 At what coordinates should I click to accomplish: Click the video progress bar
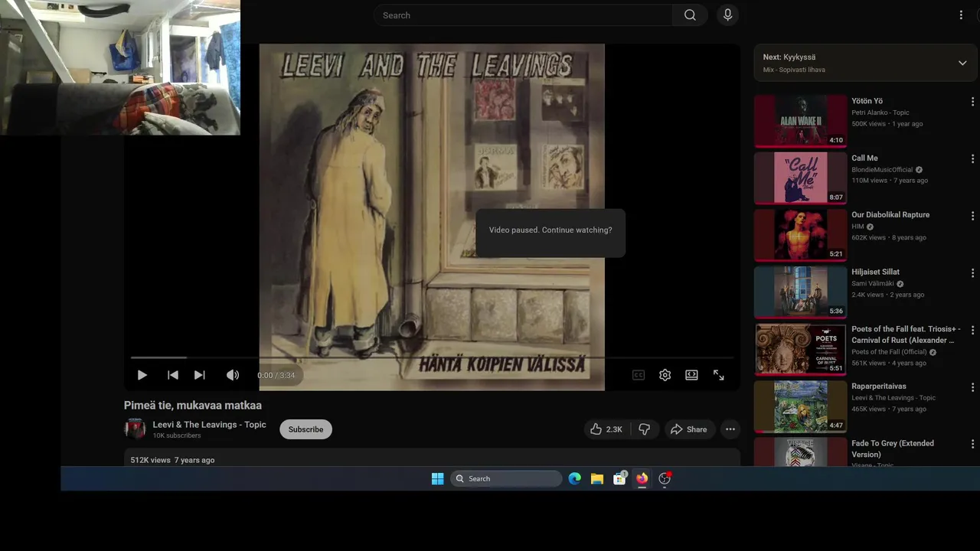click(432, 357)
